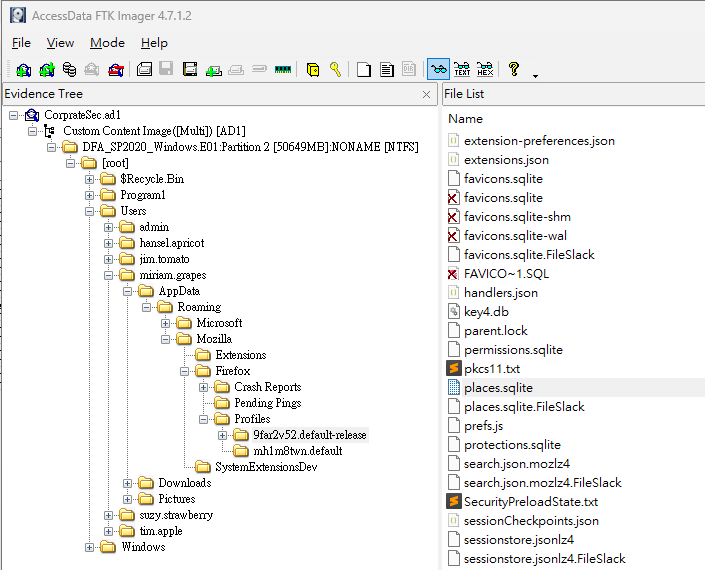Screen dimensions: 705x570
Task: Click the Sublime icon beside pkcs11.txt
Action: tap(454, 369)
